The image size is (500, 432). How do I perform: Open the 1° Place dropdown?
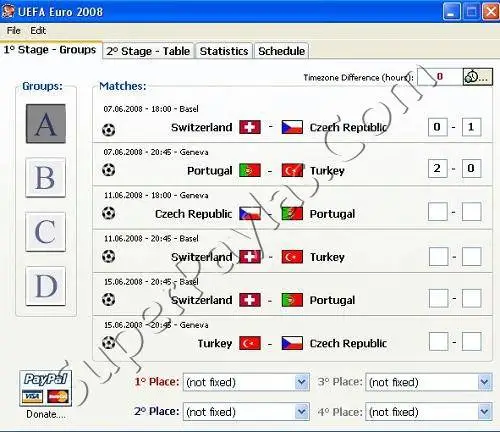[246, 382]
